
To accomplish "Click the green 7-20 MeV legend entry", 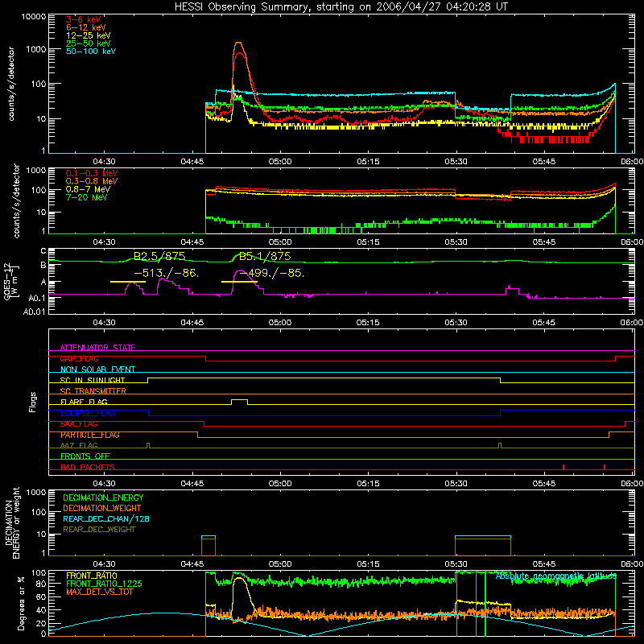I will pos(87,197).
